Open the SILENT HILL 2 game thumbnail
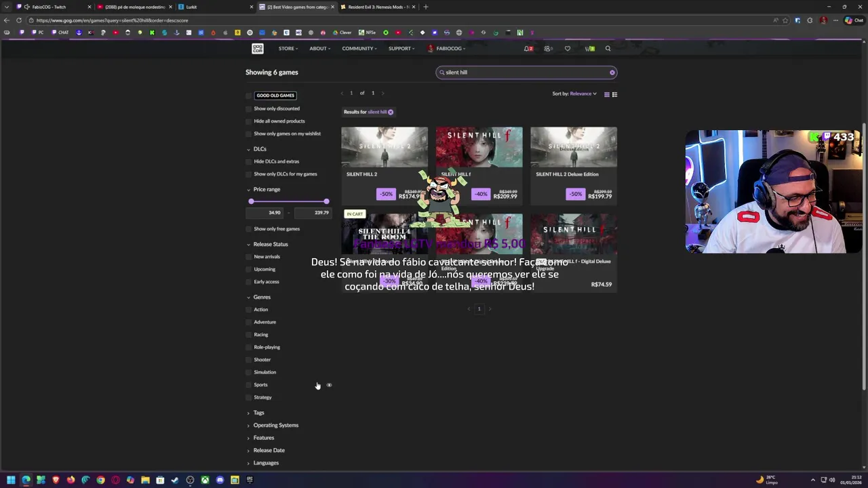The image size is (868, 488). pyautogui.click(x=384, y=146)
